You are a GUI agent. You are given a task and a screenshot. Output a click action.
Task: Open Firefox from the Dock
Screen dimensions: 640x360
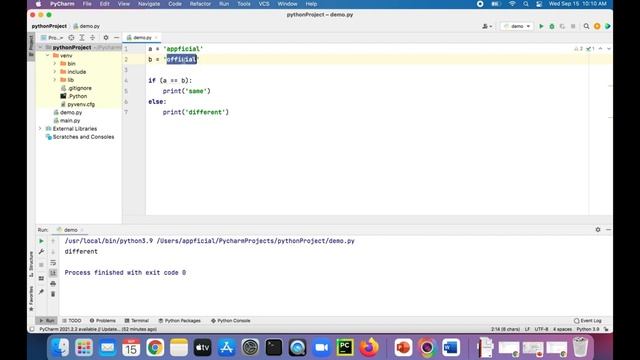[369, 347]
